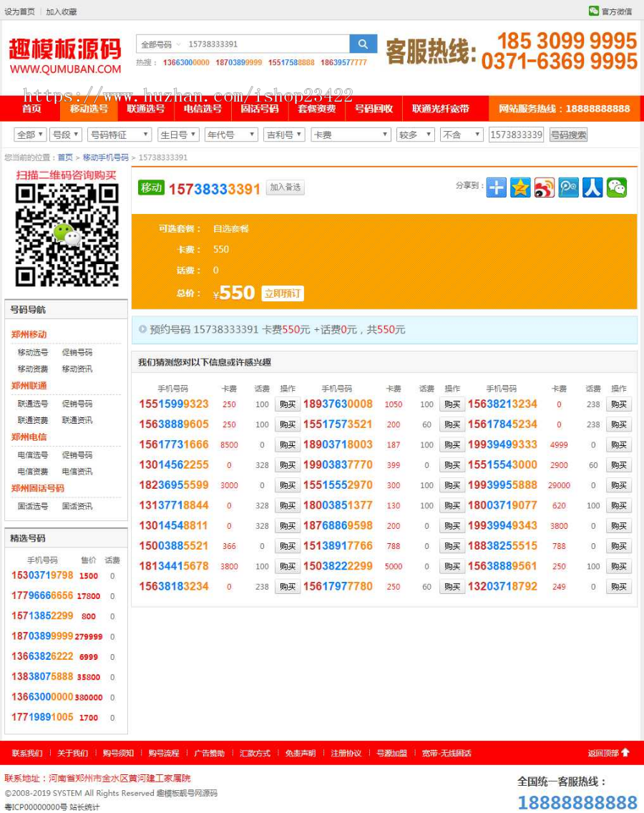The width and height of the screenshot is (644, 813).
Task: Open the 套餐资费 menu item
Action: point(317,109)
